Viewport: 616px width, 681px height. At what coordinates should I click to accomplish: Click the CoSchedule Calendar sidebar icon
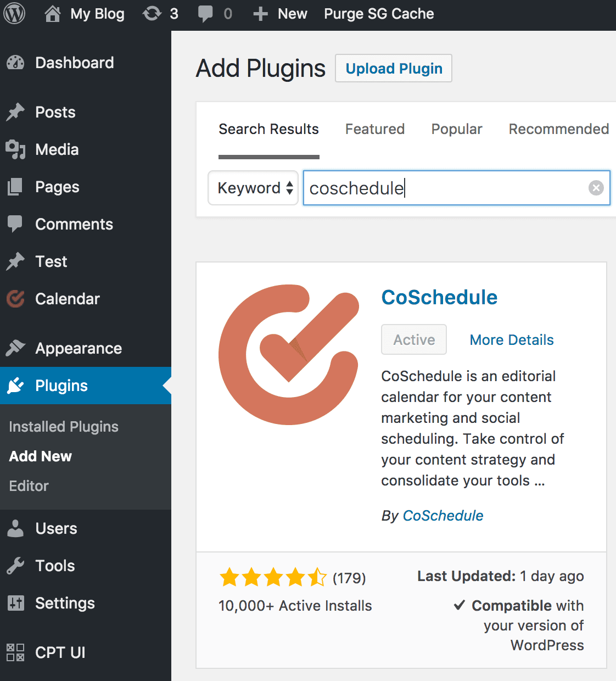(x=15, y=299)
